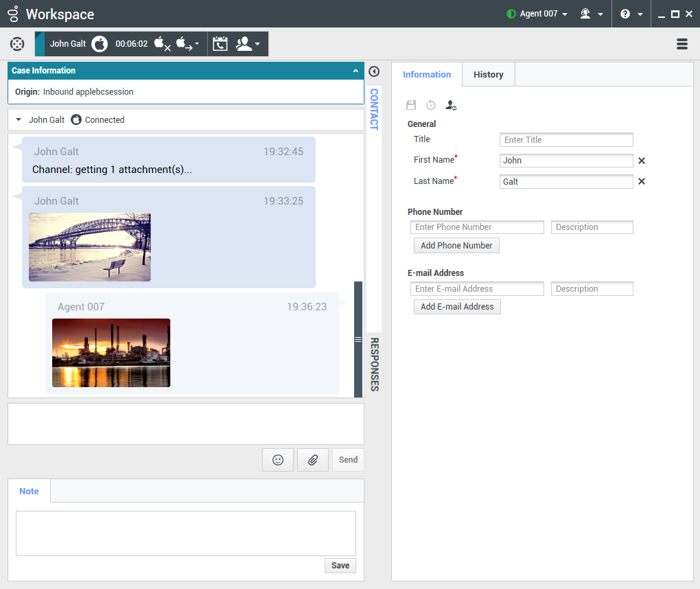Screen dimensions: 700x589
Task: Click the emoji smiley button
Action: coord(278,460)
